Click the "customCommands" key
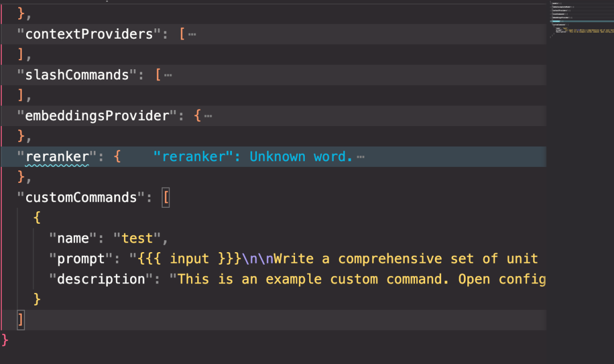The image size is (614, 364). pyautogui.click(x=81, y=198)
